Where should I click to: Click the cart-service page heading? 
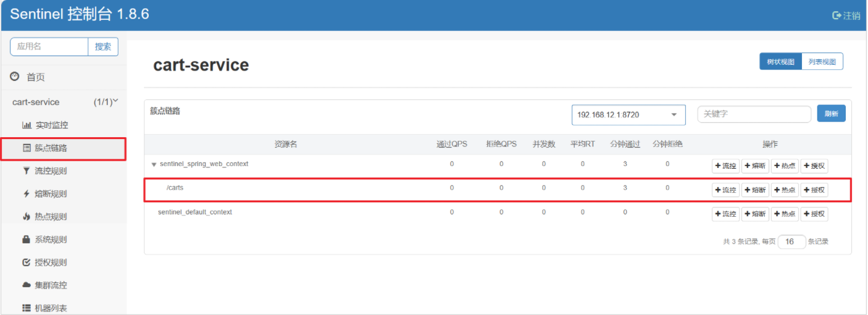coord(201,65)
